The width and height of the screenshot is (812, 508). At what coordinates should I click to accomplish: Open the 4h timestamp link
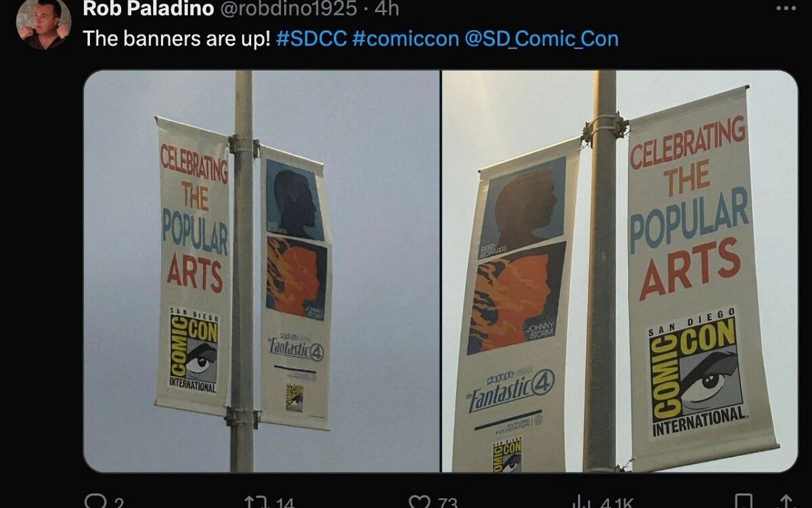tap(386, 8)
